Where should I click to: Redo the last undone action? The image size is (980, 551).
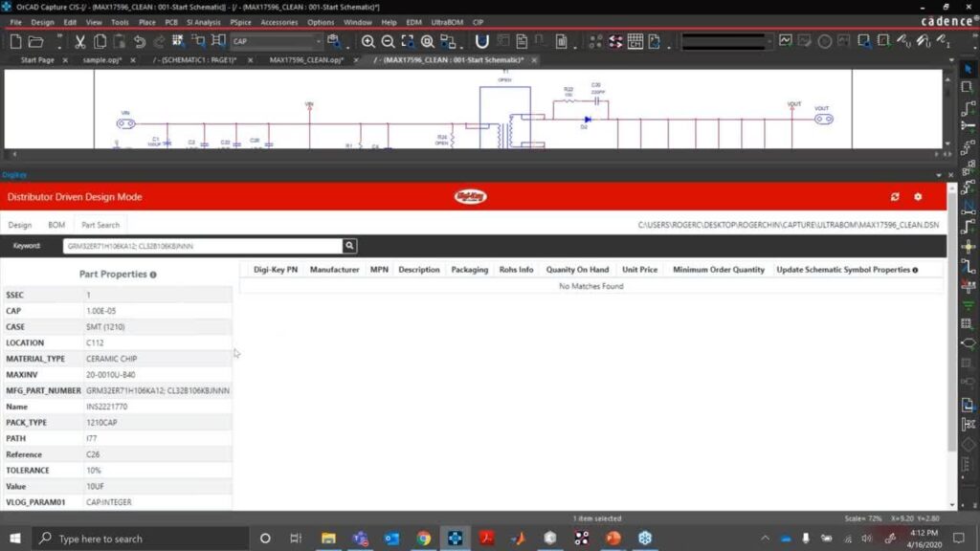click(159, 42)
